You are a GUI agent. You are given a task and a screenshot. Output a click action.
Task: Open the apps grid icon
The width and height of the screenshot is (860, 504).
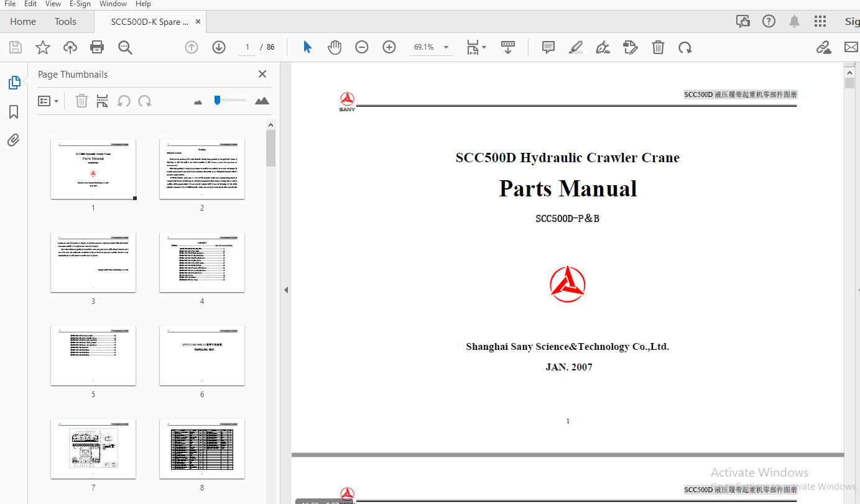point(820,21)
